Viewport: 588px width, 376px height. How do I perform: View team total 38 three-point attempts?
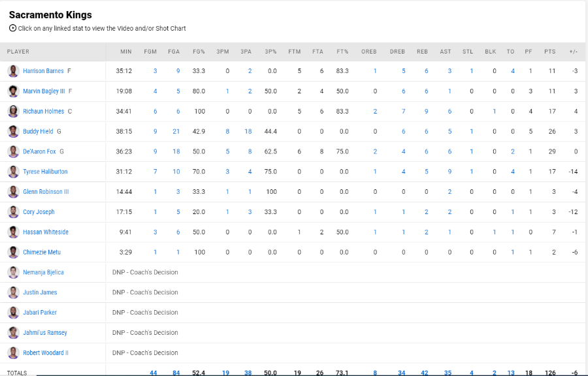(x=248, y=373)
